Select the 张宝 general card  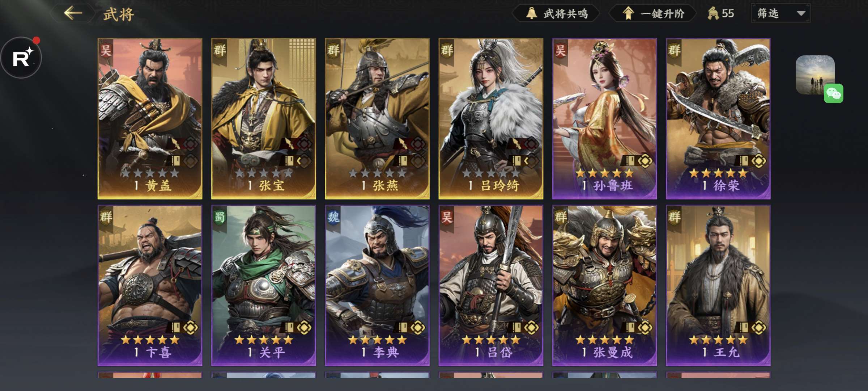click(264, 119)
